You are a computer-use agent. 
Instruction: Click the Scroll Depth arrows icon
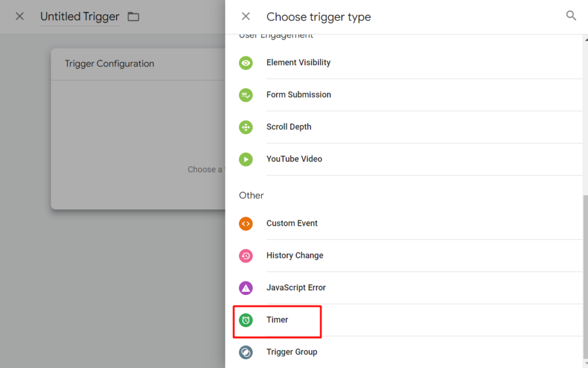246,127
